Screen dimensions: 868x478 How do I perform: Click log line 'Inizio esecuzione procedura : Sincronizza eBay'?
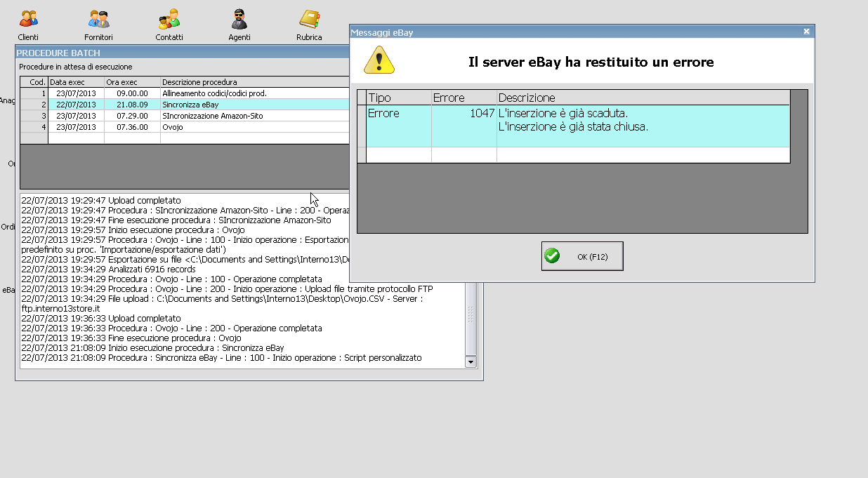point(152,347)
